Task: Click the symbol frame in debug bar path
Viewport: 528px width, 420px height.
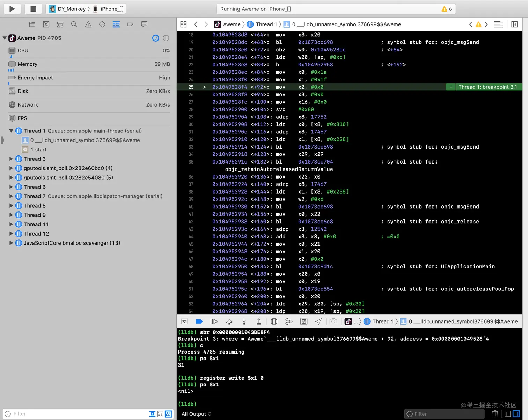Action: (459, 321)
